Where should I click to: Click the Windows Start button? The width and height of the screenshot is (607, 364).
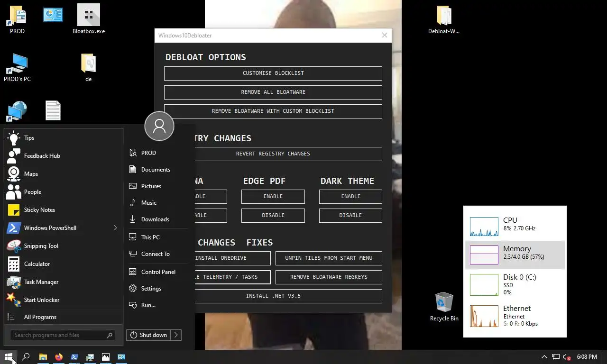point(8,357)
